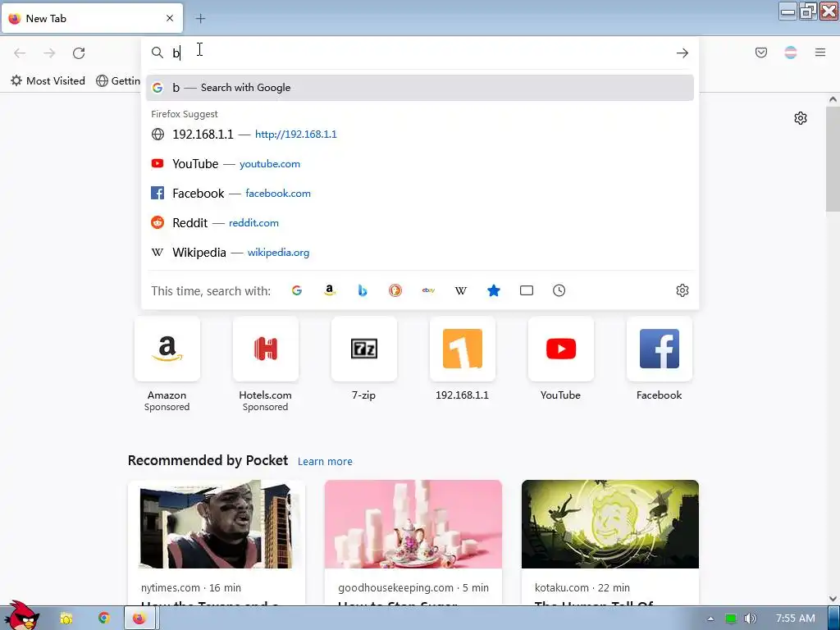Screen dimensions: 840x630
Task: Choose the YouTube suggestion row
Action: pos(419,164)
